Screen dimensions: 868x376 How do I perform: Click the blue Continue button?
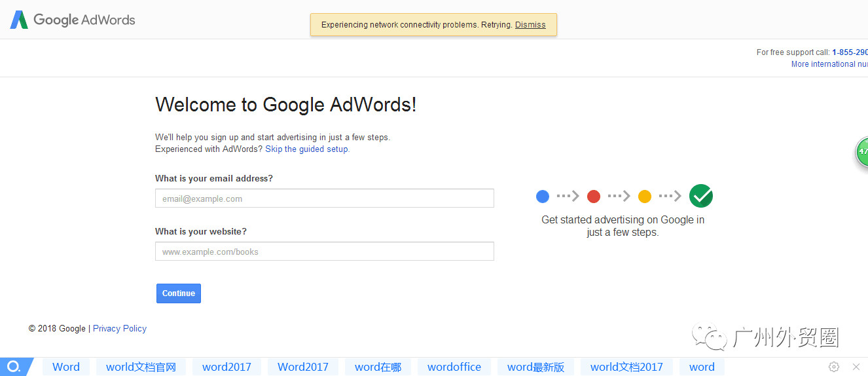tap(179, 293)
